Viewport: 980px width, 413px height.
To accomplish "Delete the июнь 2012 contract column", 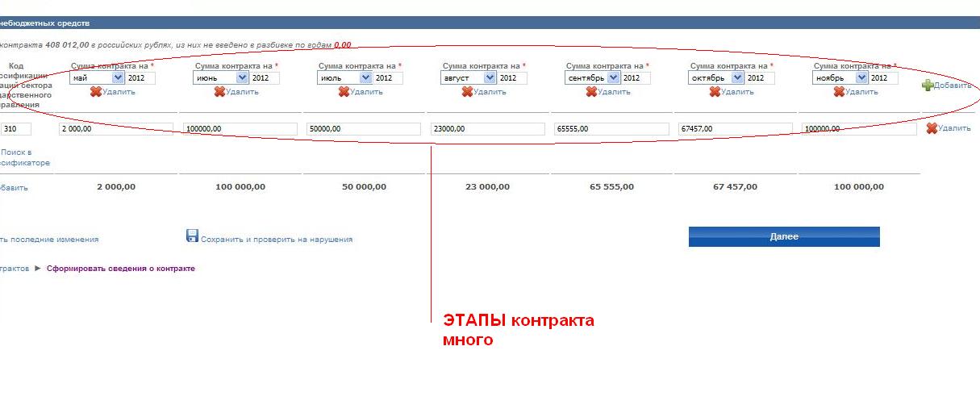I will click(236, 92).
